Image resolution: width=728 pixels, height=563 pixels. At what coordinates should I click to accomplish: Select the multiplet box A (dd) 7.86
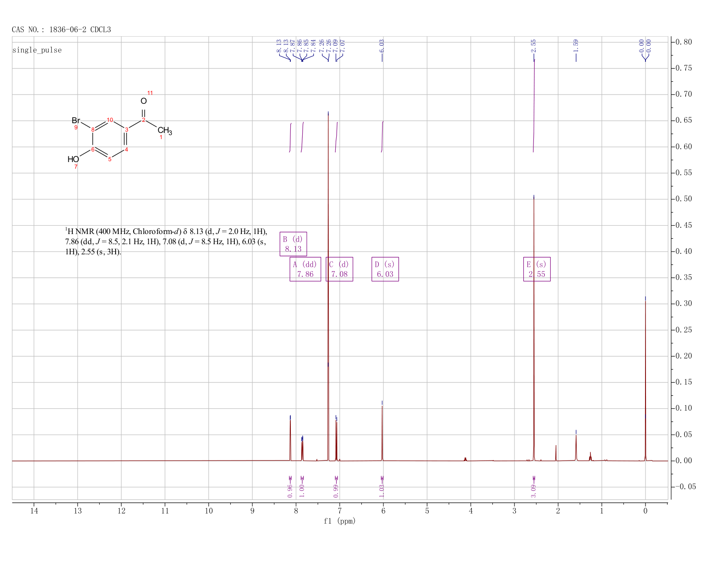tap(305, 269)
